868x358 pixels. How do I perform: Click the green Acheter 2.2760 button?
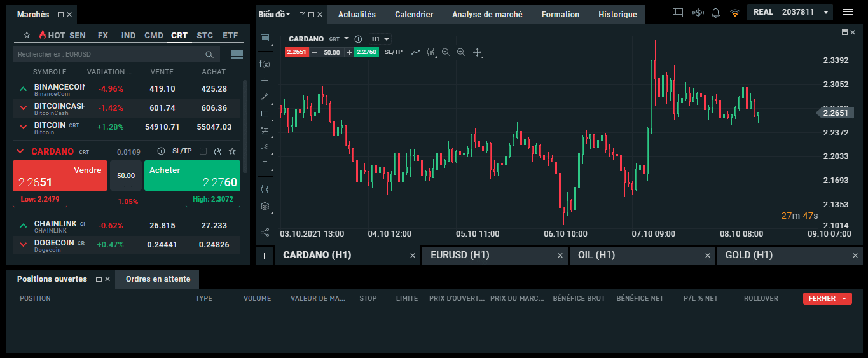tap(192, 176)
